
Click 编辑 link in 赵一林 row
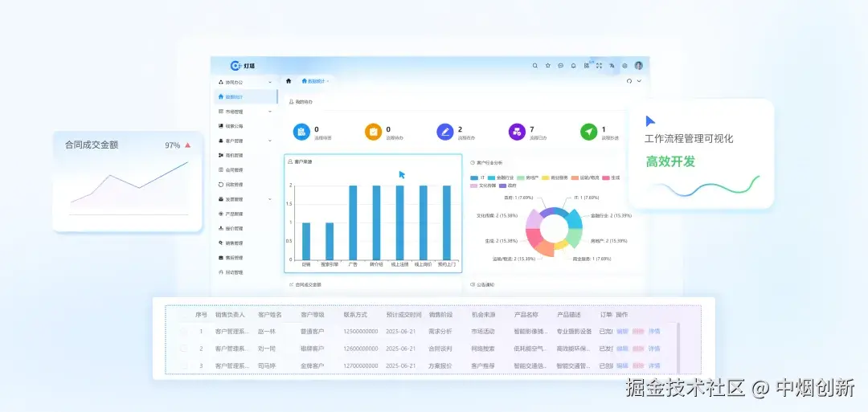(x=622, y=331)
